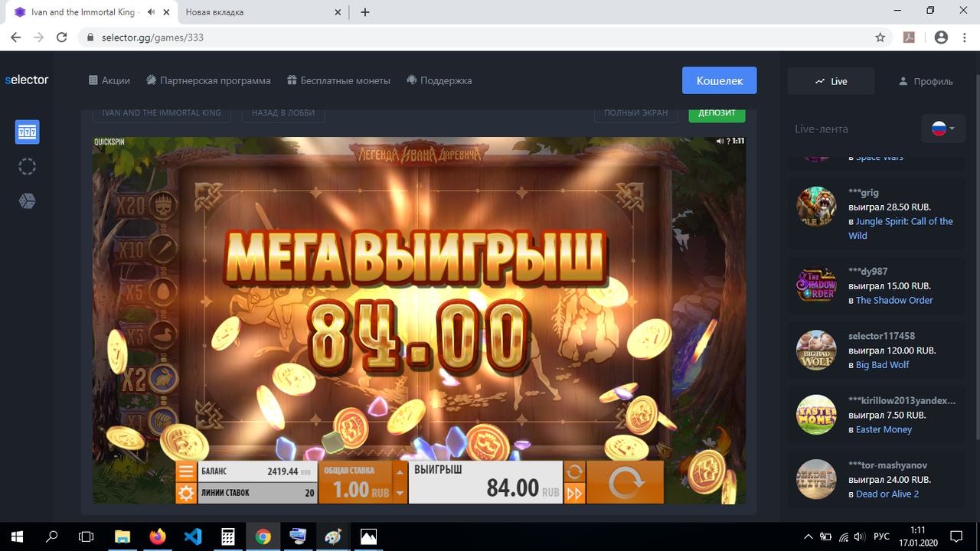Screen dimensions: 980x551
Task: Click Dead or Alive 2 thumbnail in feed
Action: [816, 479]
